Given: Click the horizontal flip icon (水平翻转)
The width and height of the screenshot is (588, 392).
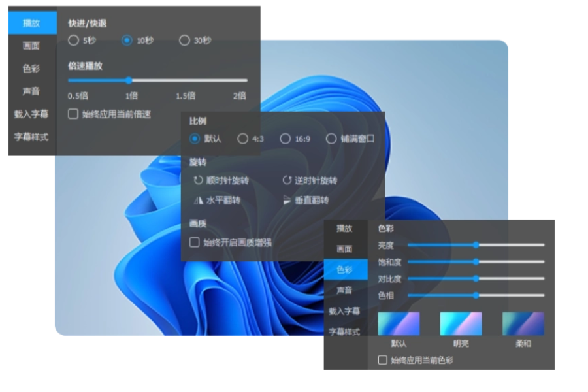Looking at the screenshot, I should click(x=199, y=201).
